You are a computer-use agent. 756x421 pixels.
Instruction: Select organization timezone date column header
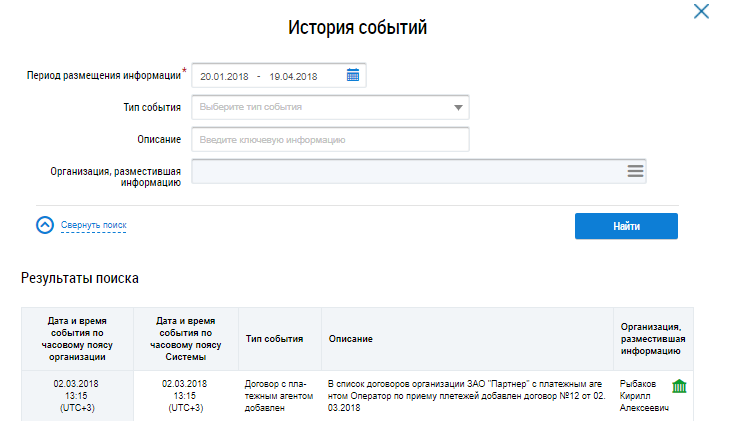[x=77, y=339]
